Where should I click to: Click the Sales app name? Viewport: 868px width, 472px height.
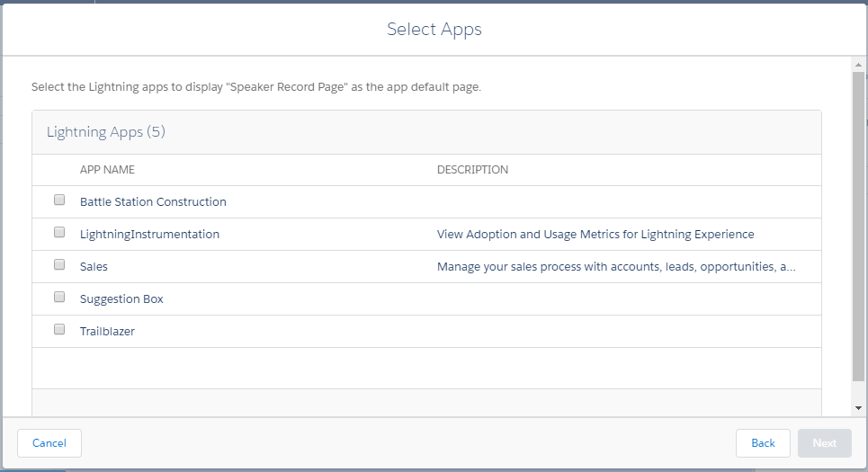point(94,267)
